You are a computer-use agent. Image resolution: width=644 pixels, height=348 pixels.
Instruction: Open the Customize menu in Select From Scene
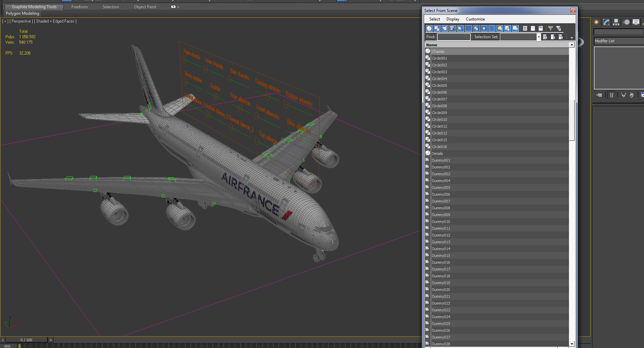point(475,19)
